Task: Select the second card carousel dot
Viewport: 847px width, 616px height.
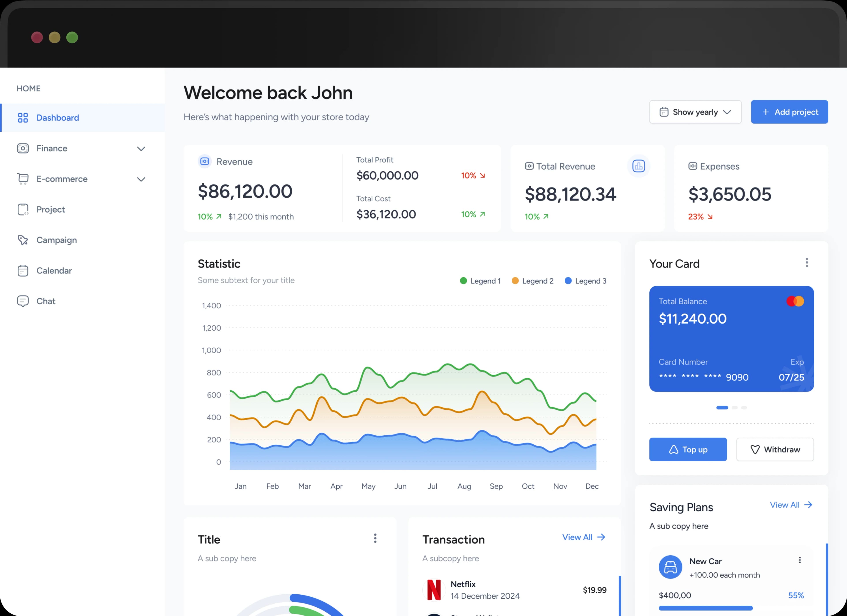Action: pos(735,408)
